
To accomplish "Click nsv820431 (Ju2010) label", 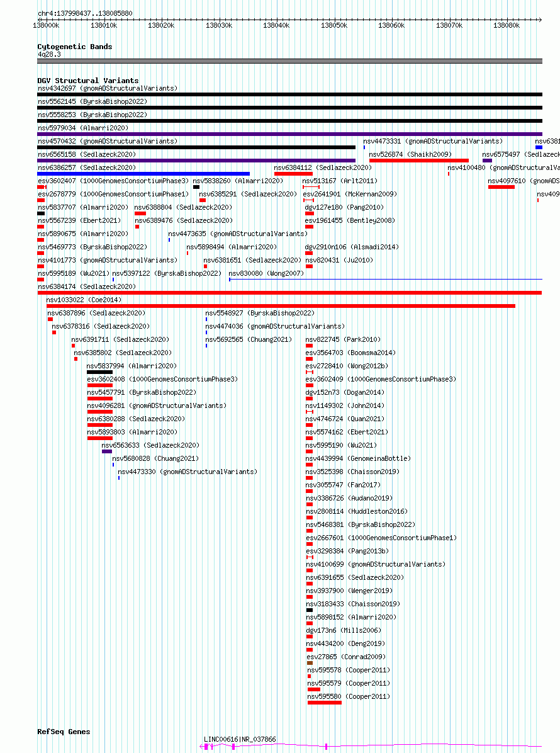I will coord(339,260).
